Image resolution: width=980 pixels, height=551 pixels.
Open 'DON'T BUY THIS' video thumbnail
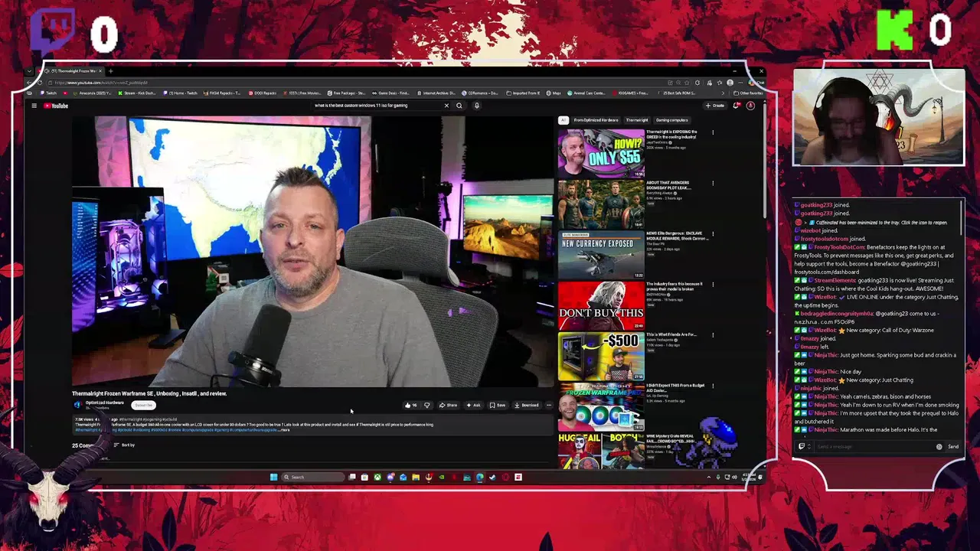601,305
